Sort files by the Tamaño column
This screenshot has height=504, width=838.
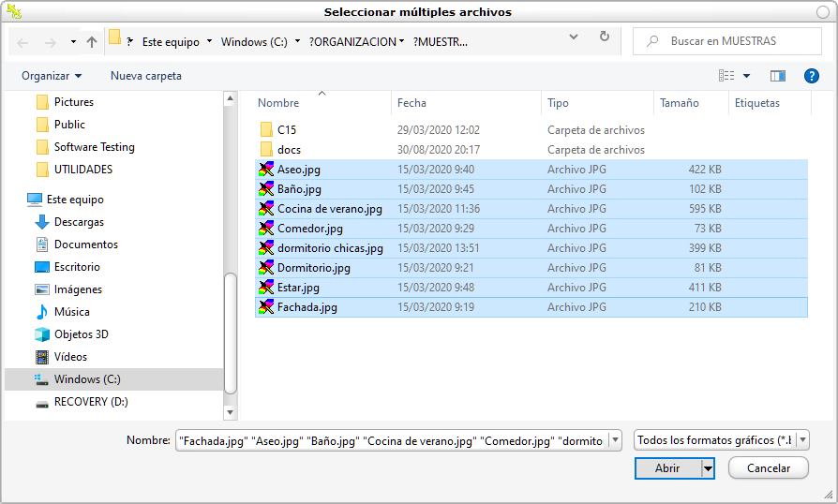click(680, 103)
